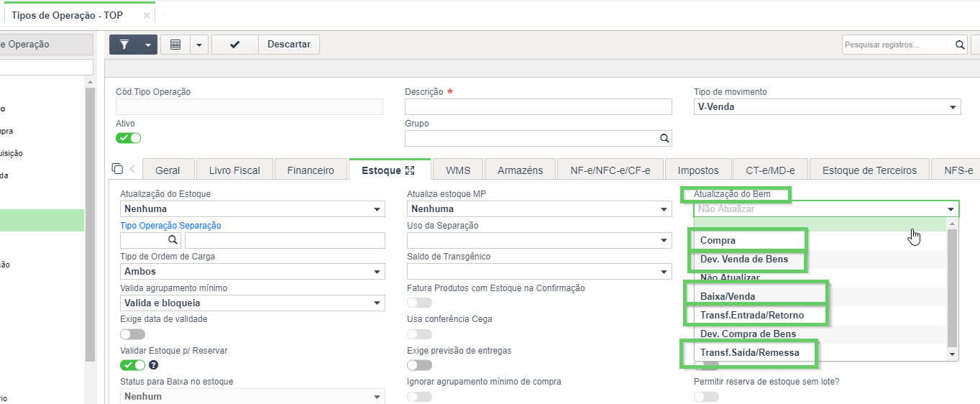Open the Estoque de Terceiros tab

tap(869, 170)
